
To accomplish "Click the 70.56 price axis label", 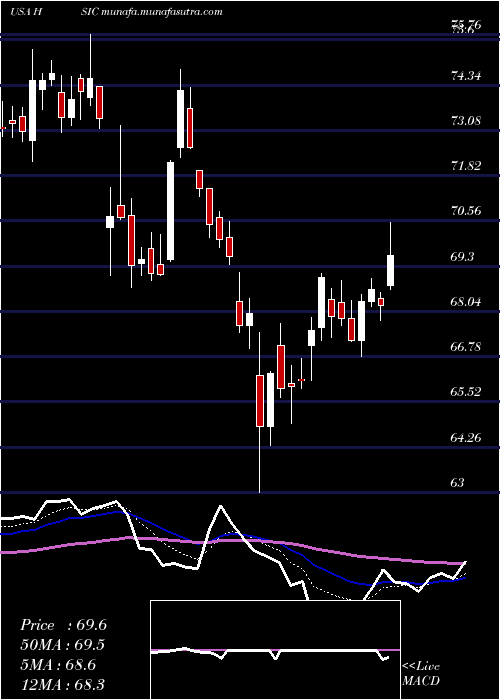I will pyautogui.click(x=467, y=211).
